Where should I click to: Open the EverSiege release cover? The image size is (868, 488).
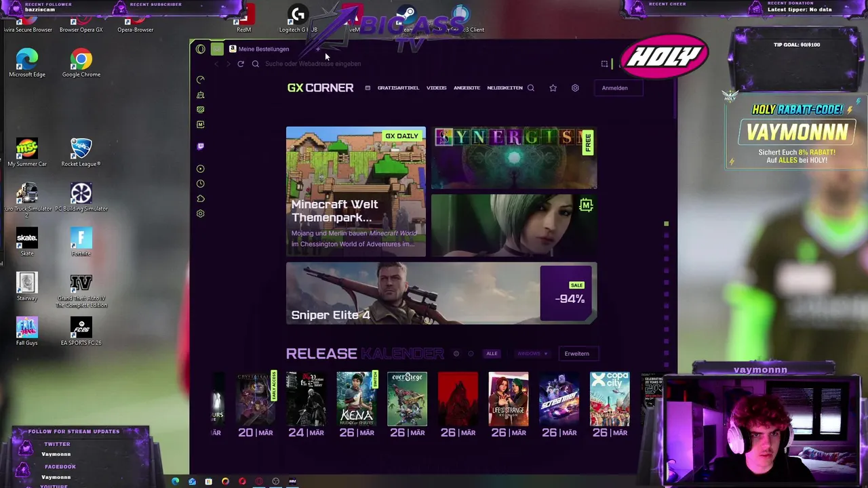click(x=408, y=399)
